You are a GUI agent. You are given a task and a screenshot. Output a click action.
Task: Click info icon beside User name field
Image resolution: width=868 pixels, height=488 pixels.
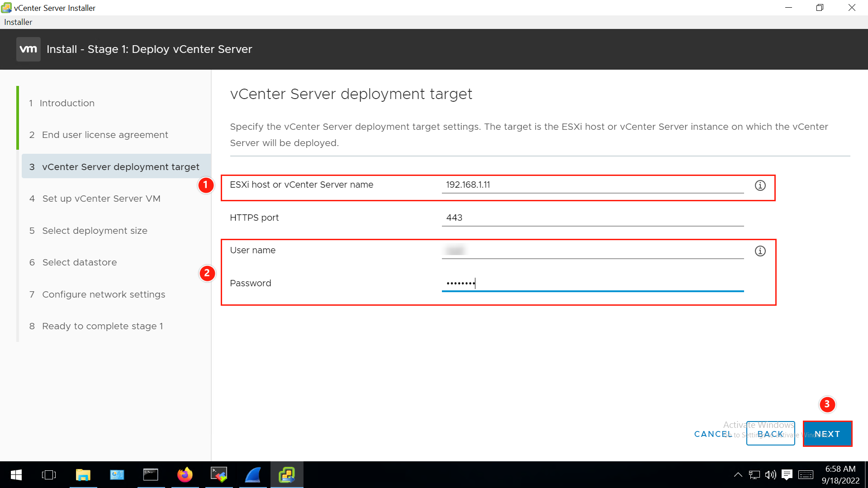760,251
